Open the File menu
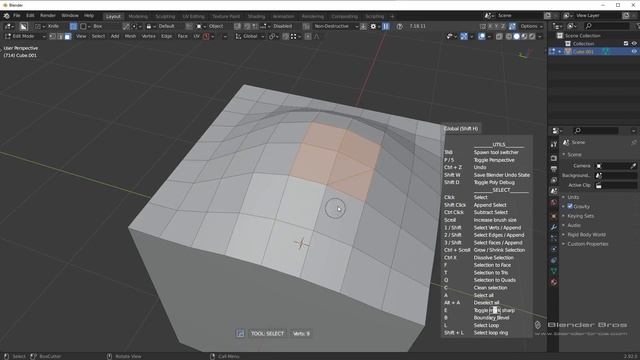The image size is (640, 360). [x=16, y=16]
